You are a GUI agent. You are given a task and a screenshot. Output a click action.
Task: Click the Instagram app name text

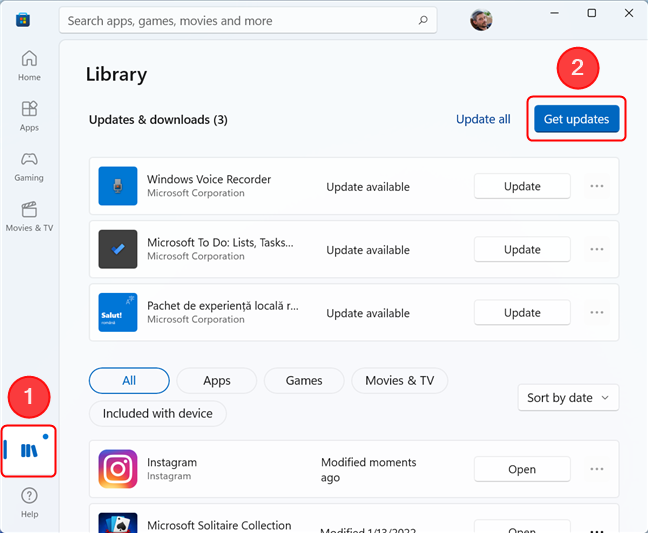pyautogui.click(x=172, y=462)
